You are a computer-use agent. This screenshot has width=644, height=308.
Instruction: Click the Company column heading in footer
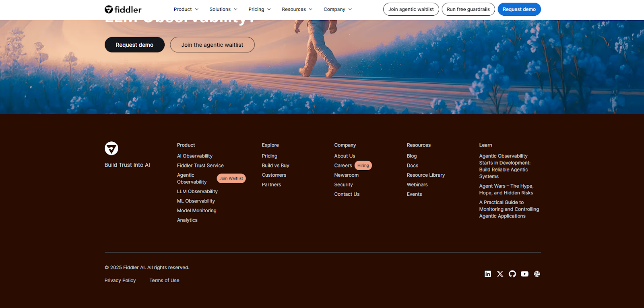point(345,145)
